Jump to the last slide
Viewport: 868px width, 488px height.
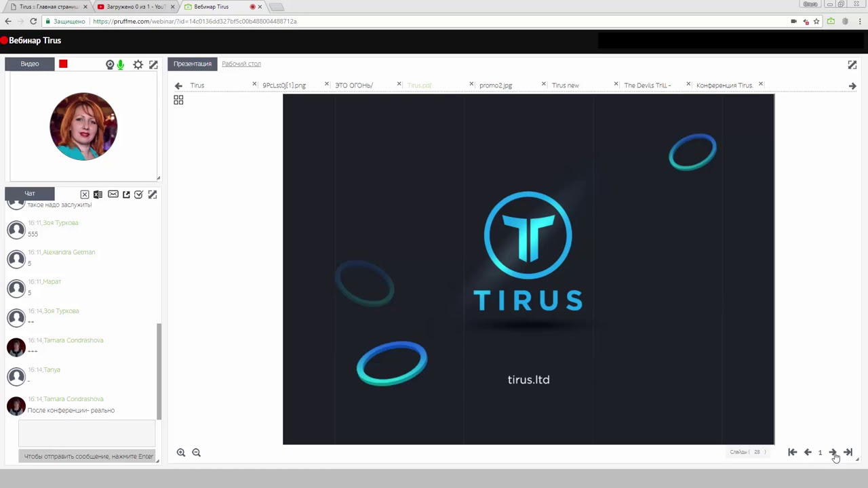848,452
